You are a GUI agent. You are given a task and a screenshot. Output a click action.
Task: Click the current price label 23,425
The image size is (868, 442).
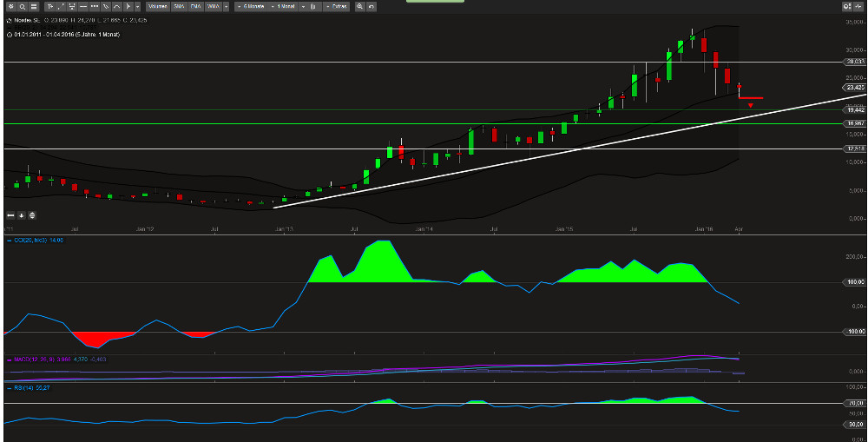pyautogui.click(x=854, y=88)
